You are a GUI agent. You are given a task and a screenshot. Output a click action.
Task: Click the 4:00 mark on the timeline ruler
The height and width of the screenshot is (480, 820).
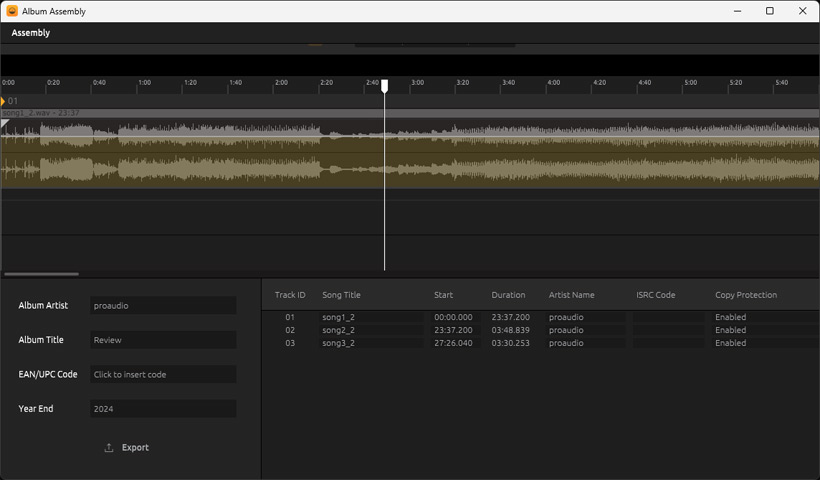[x=553, y=85]
